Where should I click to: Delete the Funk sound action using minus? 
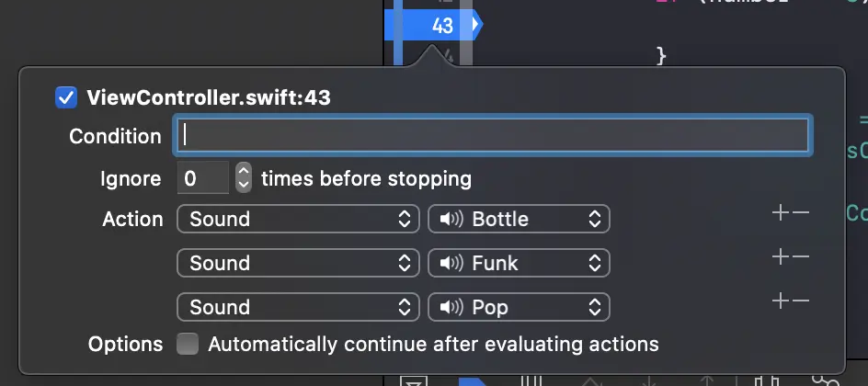tap(800, 258)
